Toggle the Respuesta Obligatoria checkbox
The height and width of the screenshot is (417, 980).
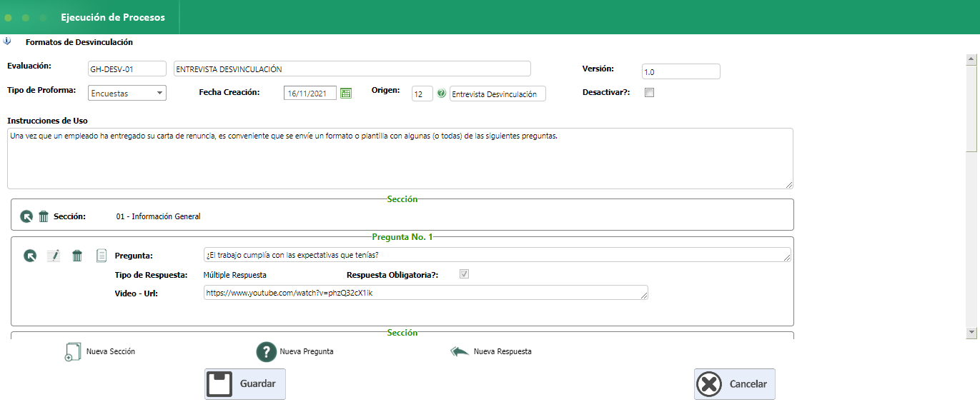click(x=465, y=274)
